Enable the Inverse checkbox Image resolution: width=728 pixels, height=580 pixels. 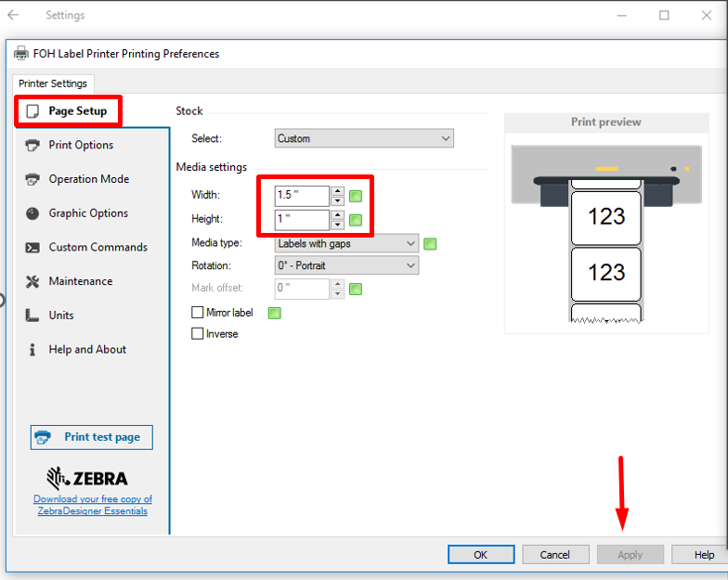(197, 334)
